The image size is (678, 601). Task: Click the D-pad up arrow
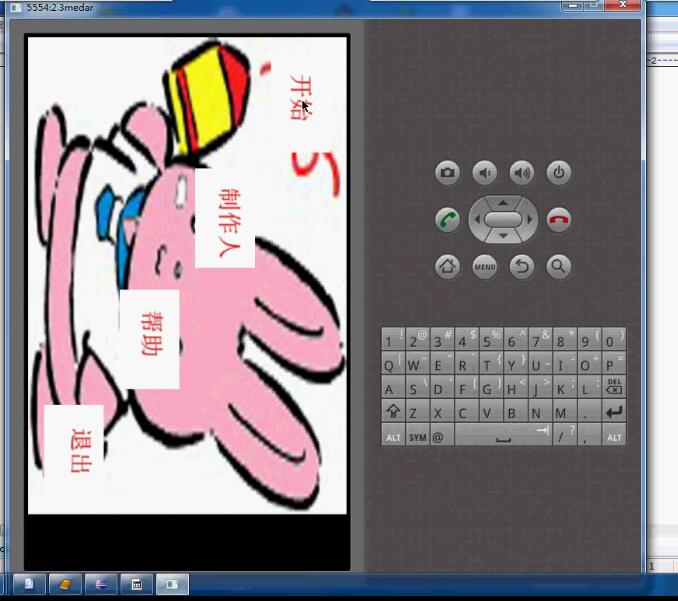coord(503,202)
